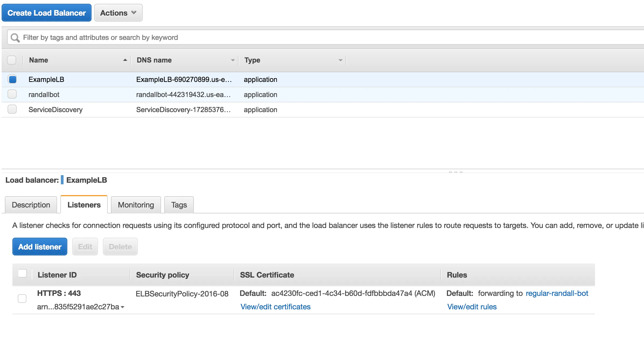
Task: Uncheck the ExampleLB row checkbox
Action: coord(12,79)
